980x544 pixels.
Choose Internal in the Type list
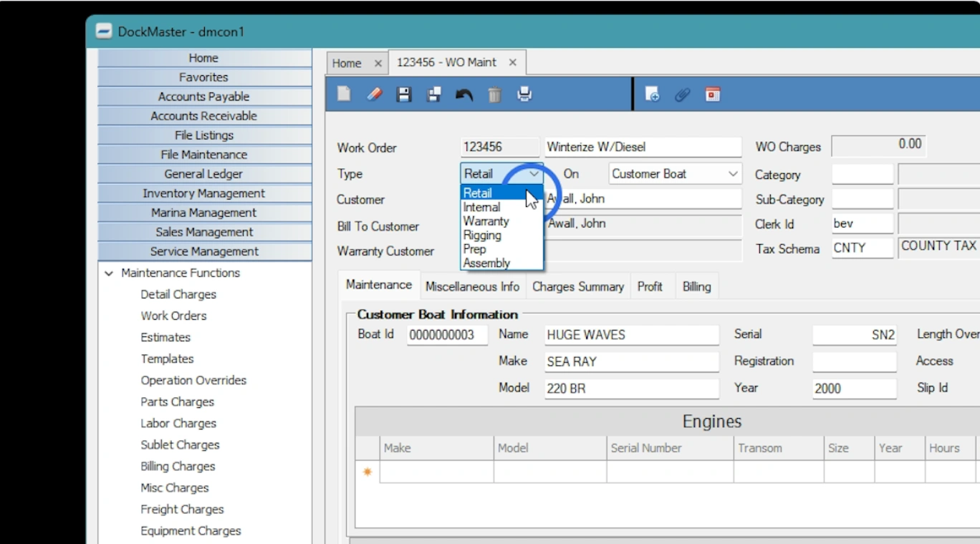tap(481, 207)
